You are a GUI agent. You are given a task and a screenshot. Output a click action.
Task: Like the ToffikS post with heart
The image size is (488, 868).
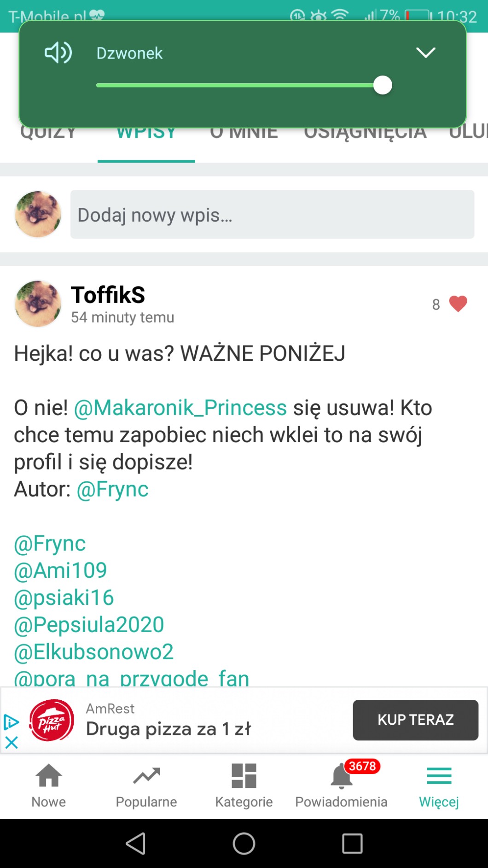(x=458, y=304)
